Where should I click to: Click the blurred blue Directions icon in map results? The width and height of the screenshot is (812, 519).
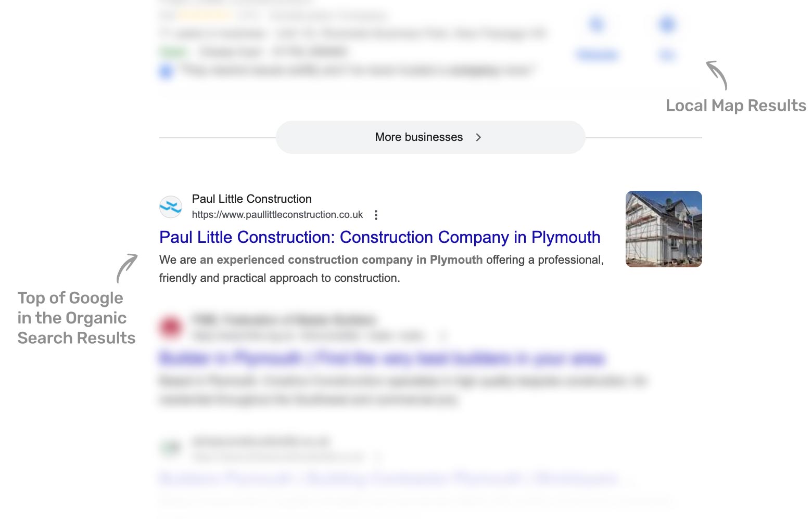tap(667, 24)
